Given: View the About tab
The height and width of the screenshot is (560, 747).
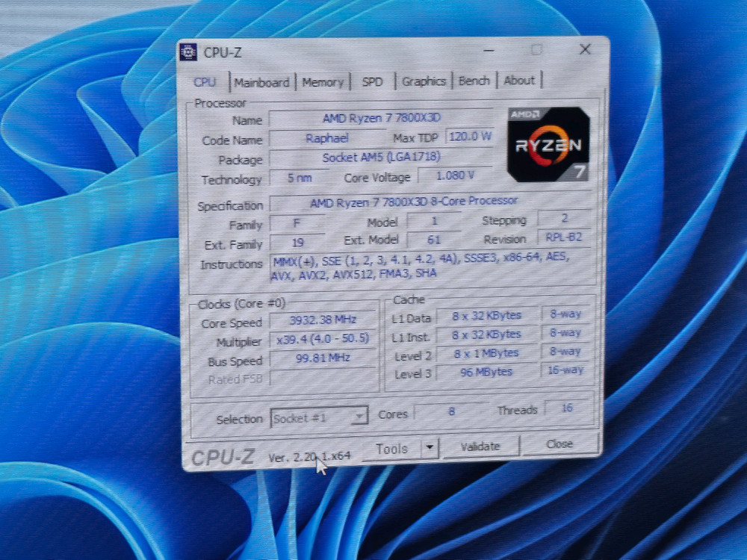Looking at the screenshot, I should pyautogui.click(x=519, y=80).
